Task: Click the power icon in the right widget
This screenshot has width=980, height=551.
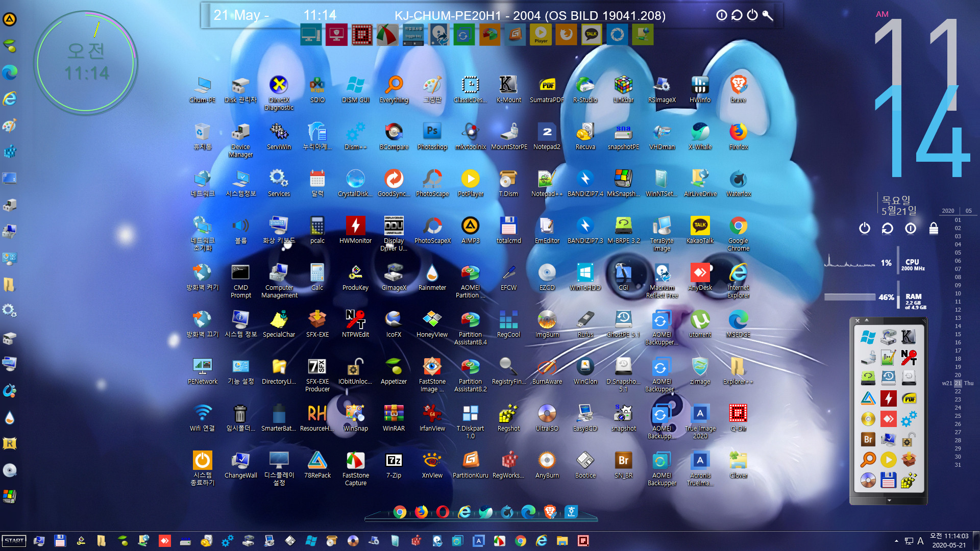Action: coord(865,228)
